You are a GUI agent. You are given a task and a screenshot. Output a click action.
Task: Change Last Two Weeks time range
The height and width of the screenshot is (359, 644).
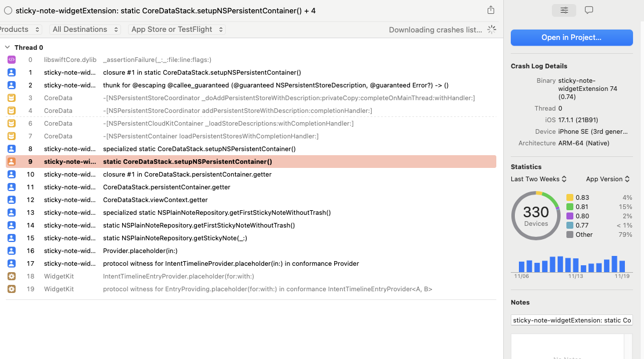(x=539, y=179)
